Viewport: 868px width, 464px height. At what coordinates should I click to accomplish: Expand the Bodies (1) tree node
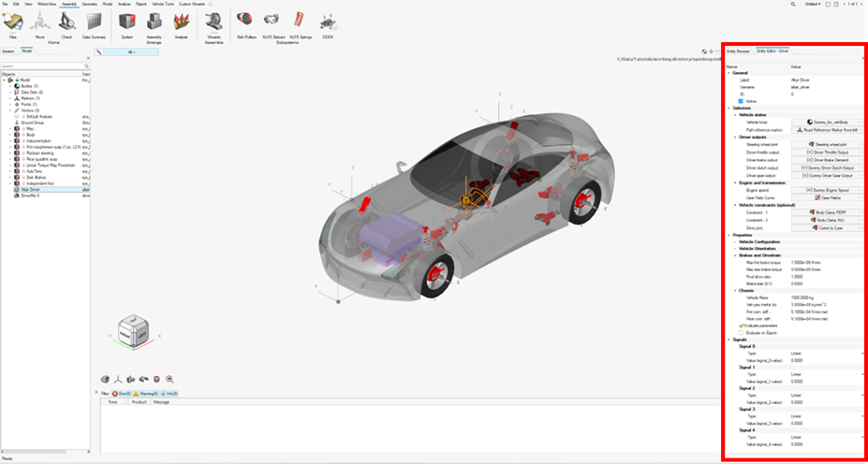coord(10,86)
